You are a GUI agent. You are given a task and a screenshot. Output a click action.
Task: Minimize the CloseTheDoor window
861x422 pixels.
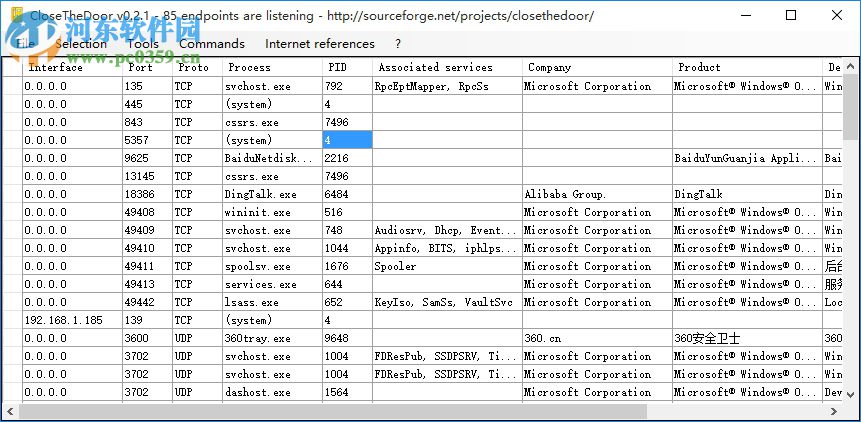coord(745,15)
